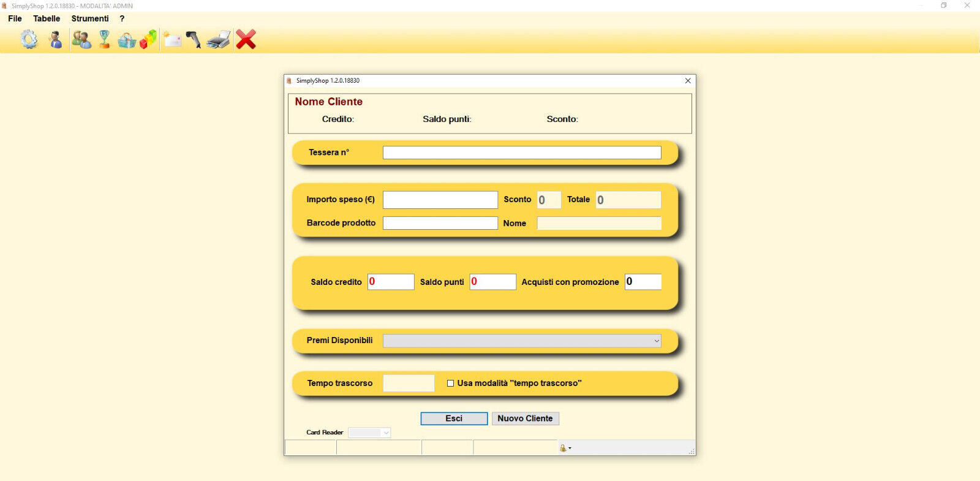Click the Esci button
The width and height of the screenshot is (980, 481).
click(454, 419)
